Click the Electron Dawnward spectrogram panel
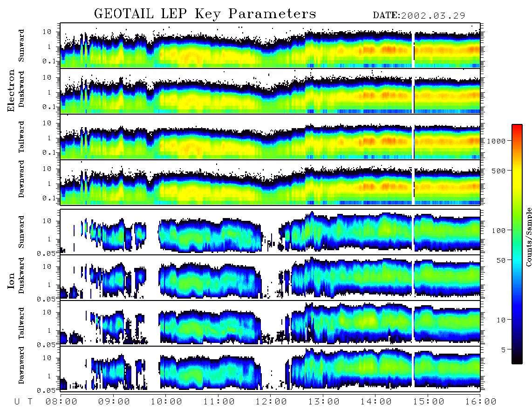Screen dimensions: 532x410 coord(270,182)
